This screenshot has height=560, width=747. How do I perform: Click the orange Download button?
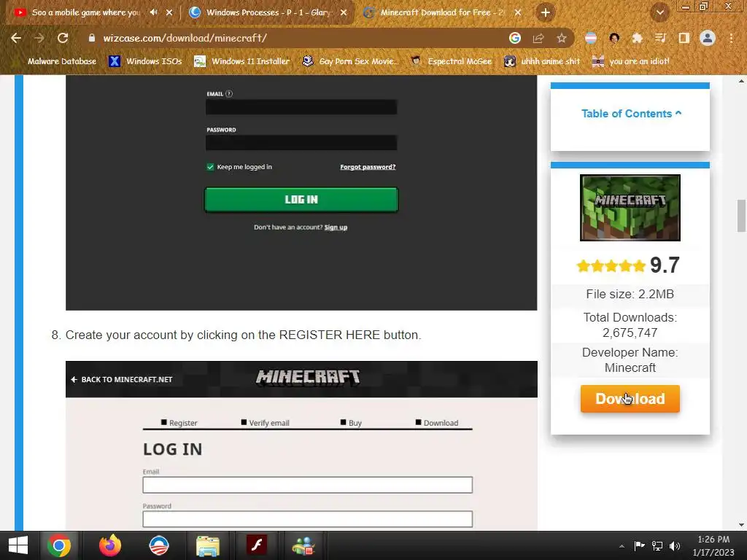tap(630, 399)
